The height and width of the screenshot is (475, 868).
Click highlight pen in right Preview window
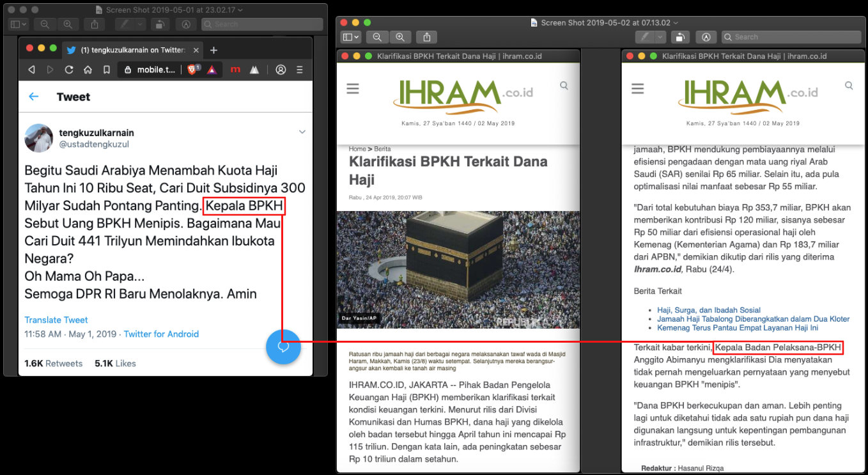point(646,37)
